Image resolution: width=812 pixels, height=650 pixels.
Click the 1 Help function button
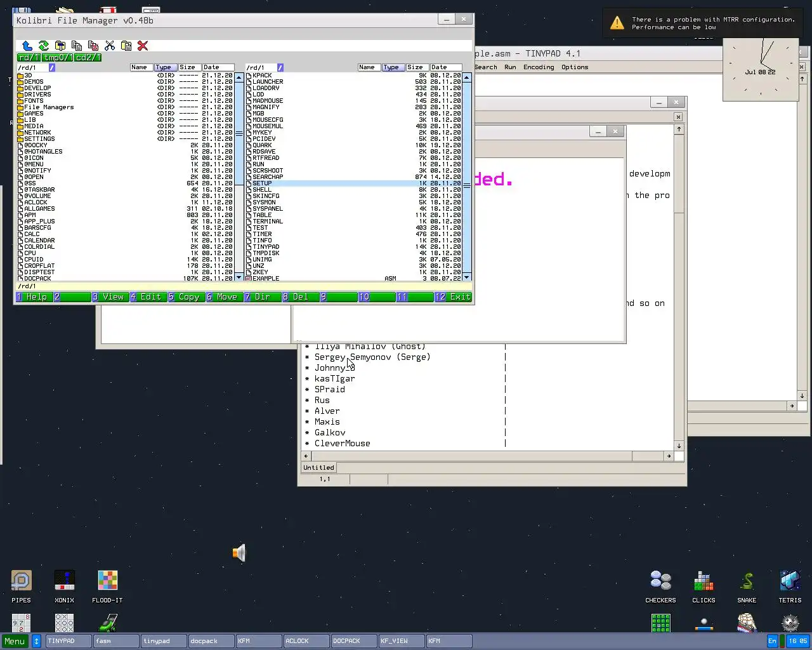pyautogui.click(x=34, y=297)
